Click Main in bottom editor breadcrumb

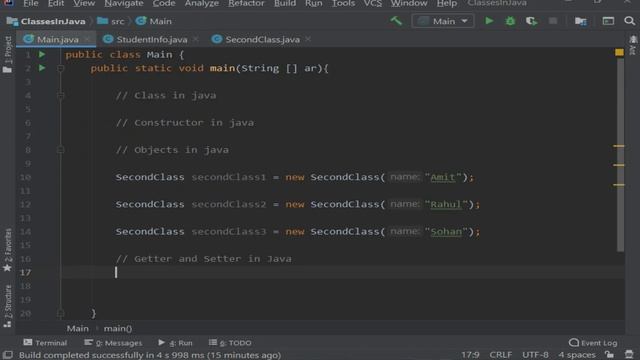(78, 328)
